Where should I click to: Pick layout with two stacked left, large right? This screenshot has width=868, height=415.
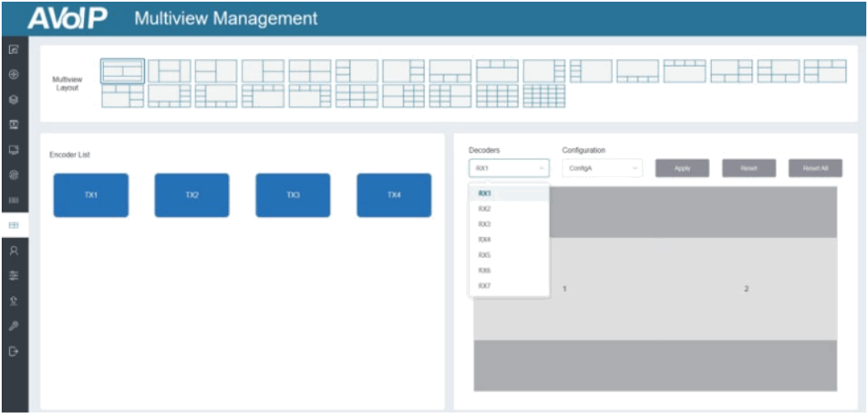coord(216,71)
